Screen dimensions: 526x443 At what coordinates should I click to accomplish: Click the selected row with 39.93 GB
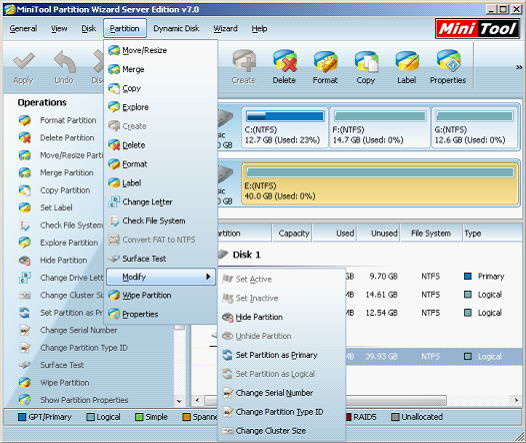point(433,356)
